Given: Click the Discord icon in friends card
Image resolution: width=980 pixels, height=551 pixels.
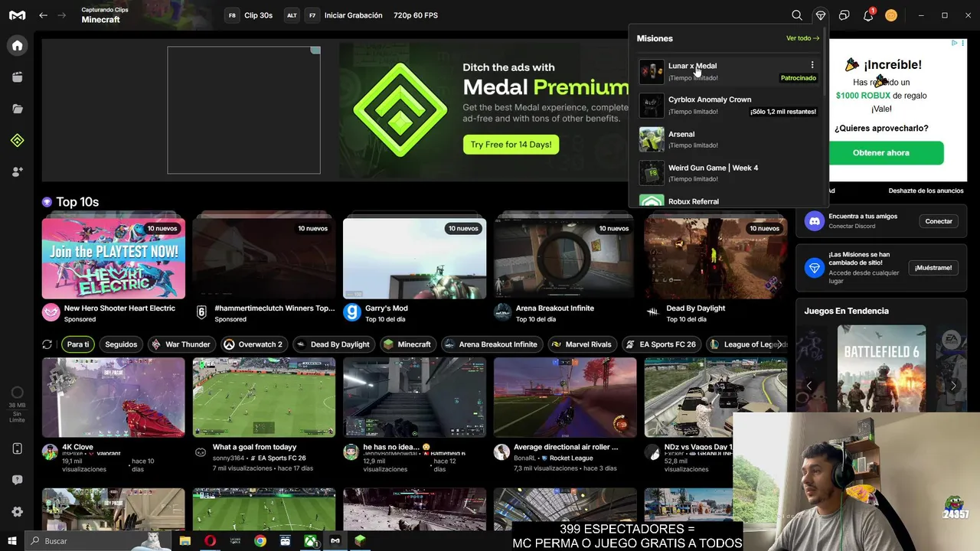Looking at the screenshot, I should 815,221.
